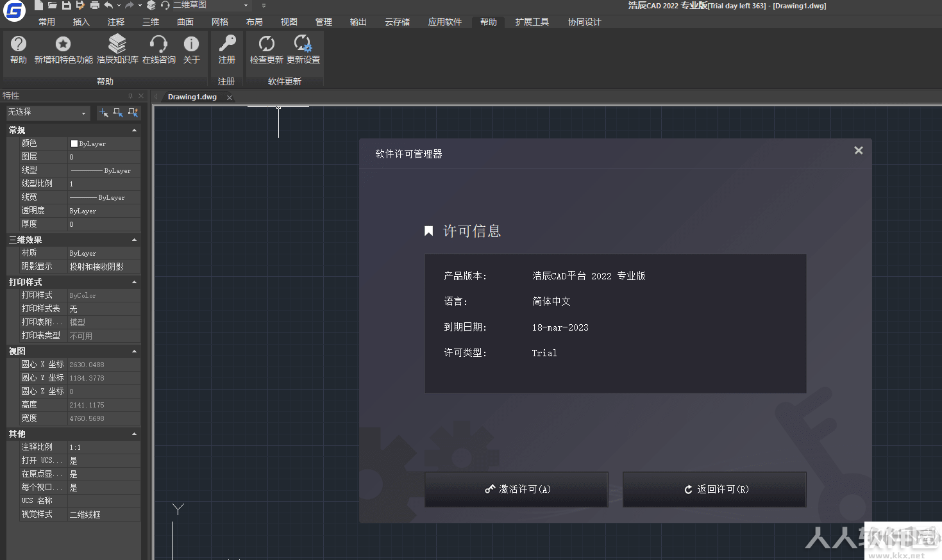The image size is (942, 560).
Task: Click the 打开 UCS 图标 value 是
Action: coord(104,461)
